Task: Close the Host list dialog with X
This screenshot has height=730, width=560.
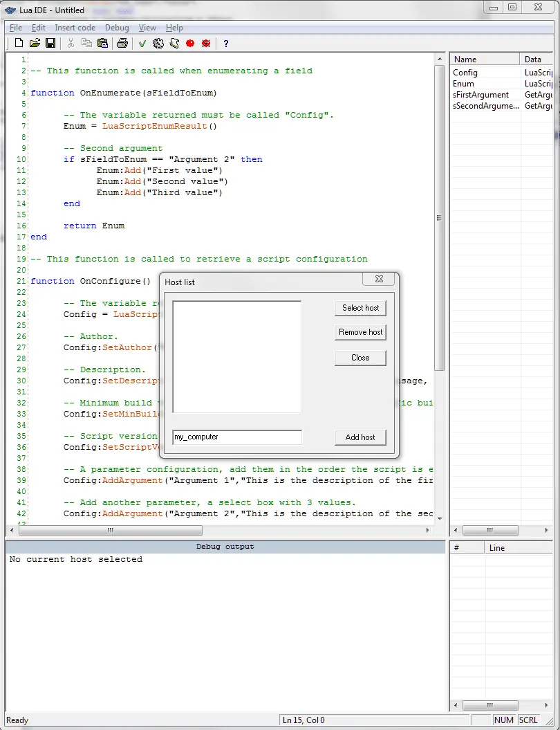Action: click(x=379, y=279)
